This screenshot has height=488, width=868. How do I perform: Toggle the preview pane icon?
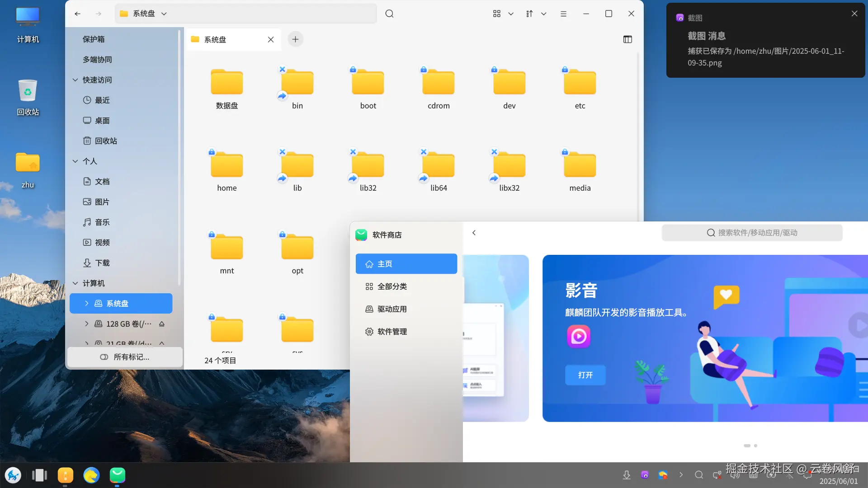(627, 39)
